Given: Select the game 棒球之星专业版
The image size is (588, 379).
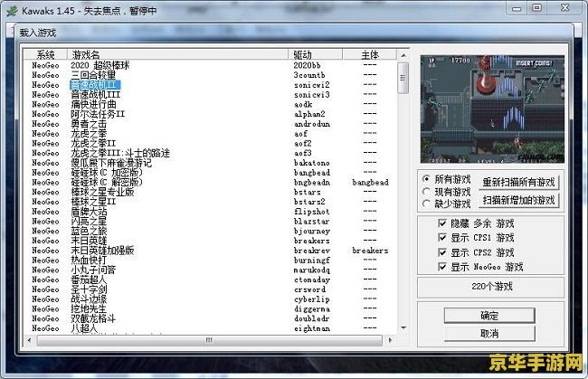Looking at the screenshot, I should [x=102, y=192].
